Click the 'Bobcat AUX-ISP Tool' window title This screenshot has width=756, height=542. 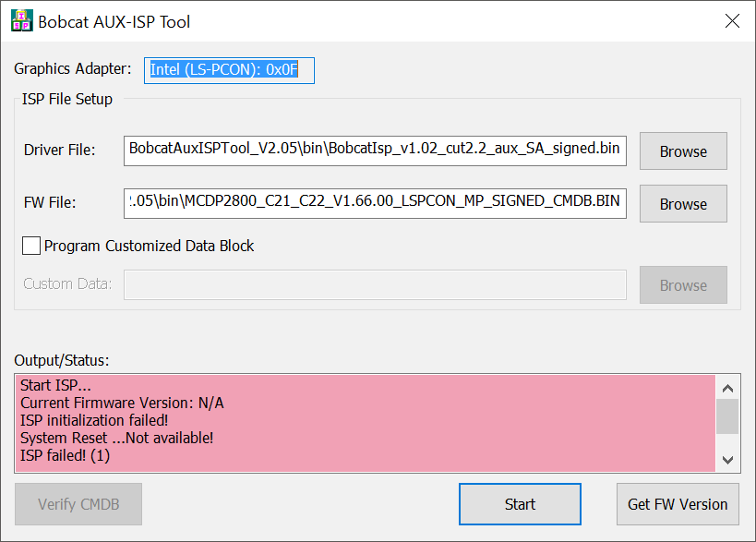tap(114, 21)
